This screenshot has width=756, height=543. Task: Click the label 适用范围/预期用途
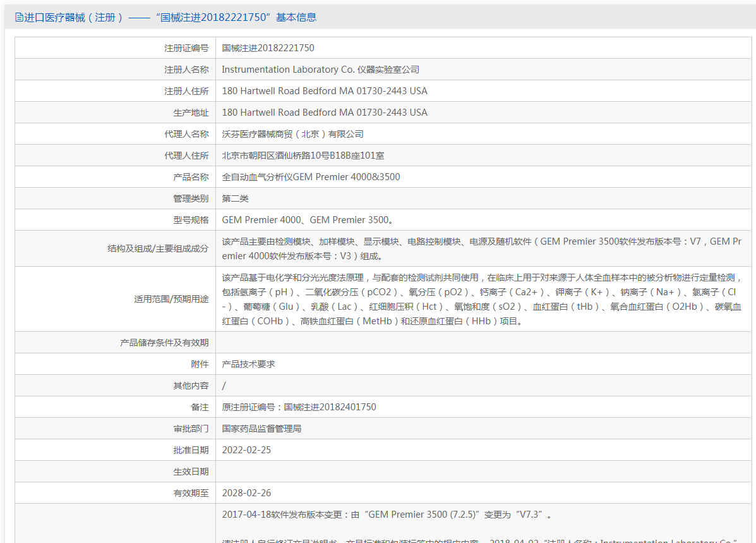(171, 299)
